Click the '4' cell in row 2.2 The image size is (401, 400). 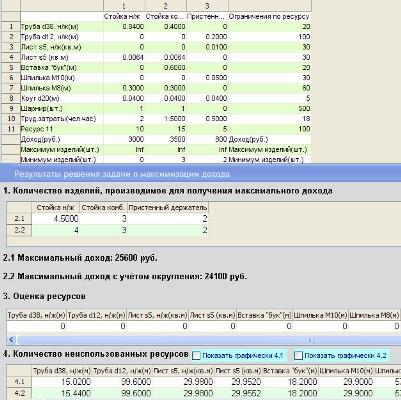pos(56,230)
